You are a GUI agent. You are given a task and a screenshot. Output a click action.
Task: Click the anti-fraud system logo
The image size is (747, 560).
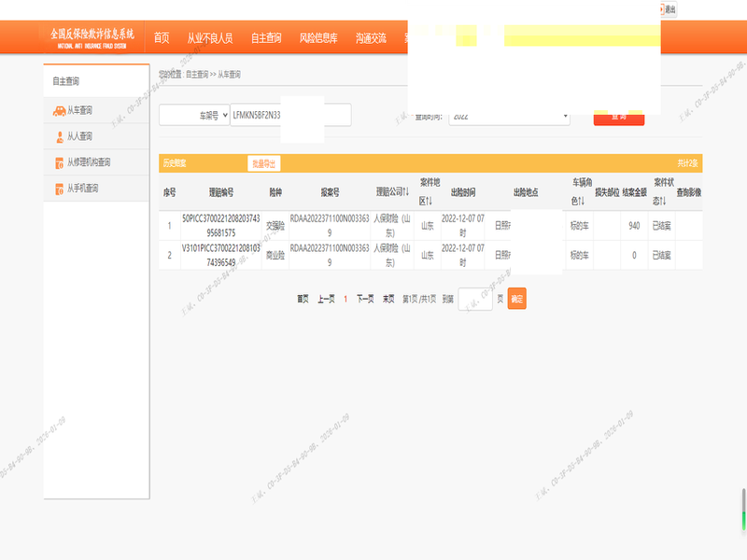[x=92, y=37]
